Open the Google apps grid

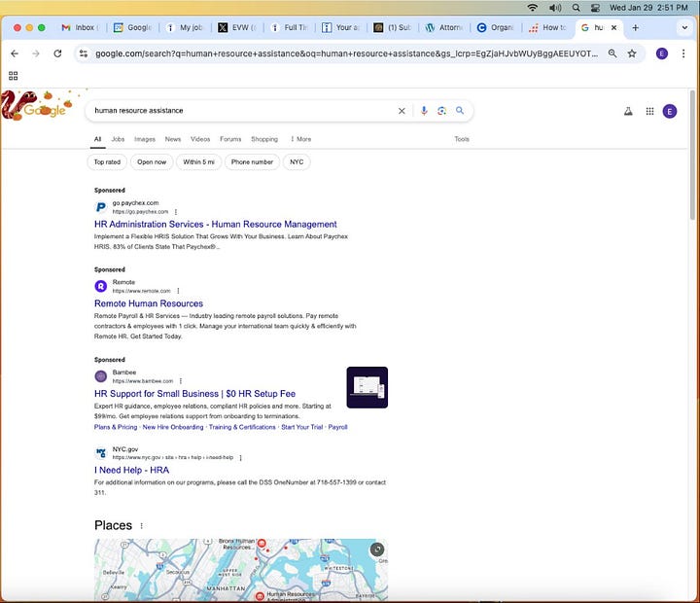point(650,111)
